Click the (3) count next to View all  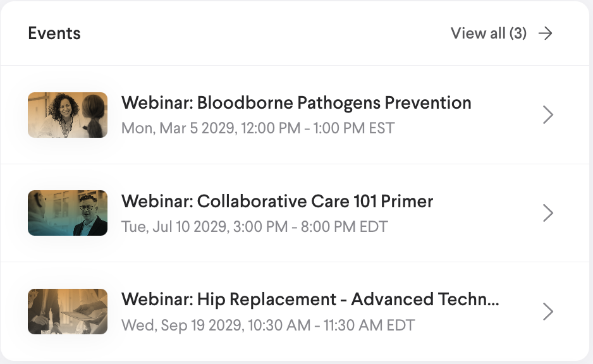[x=518, y=33]
